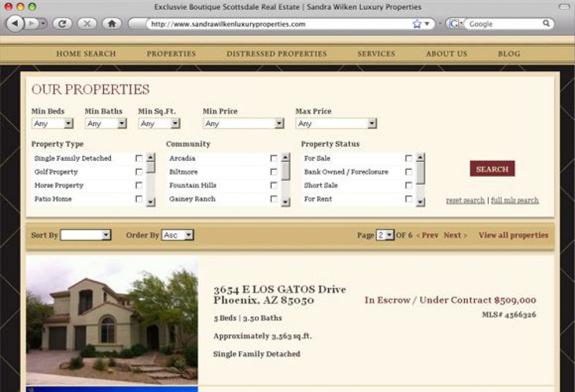Screen dimensions: 575x392
Task: Check the Gainey Ranch checkbox
Action: [x=274, y=199]
